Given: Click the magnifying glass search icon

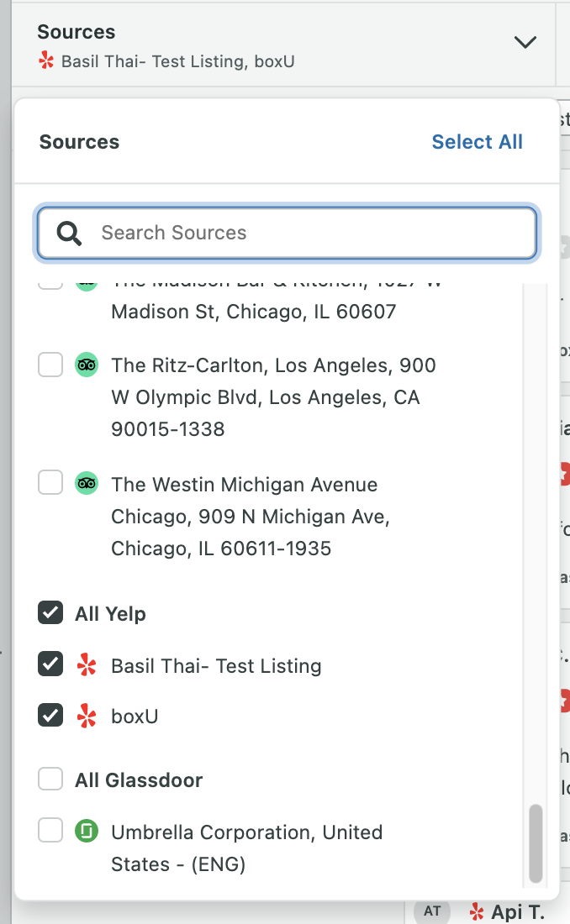Looking at the screenshot, I should coord(69,233).
